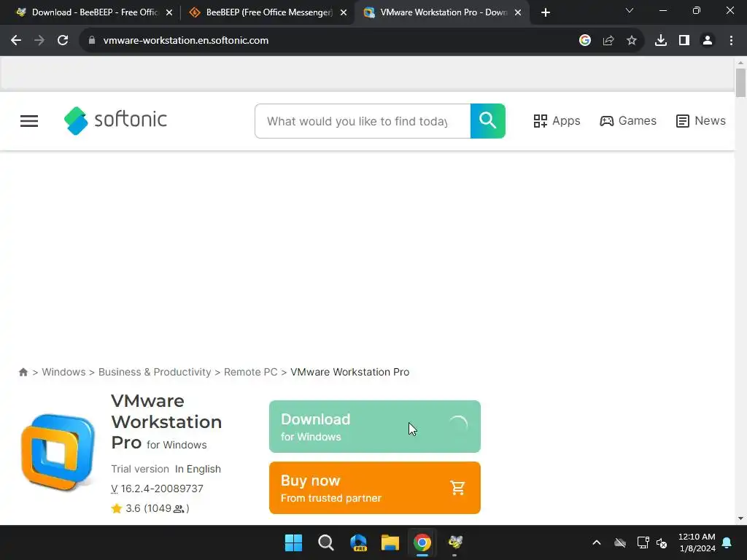Image resolution: width=747 pixels, height=560 pixels.
Task: Click the OneDrive cloud tray icon
Action: pyautogui.click(x=620, y=542)
